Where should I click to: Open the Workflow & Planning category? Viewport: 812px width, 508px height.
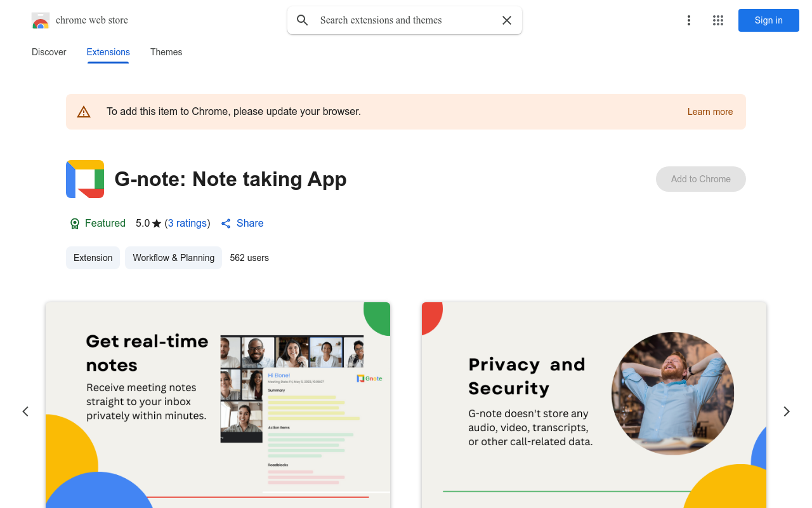(x=173, y=258)
